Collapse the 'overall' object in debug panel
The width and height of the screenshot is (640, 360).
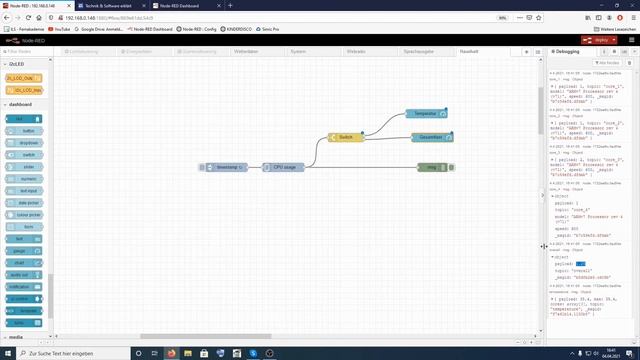pos(553,257)
